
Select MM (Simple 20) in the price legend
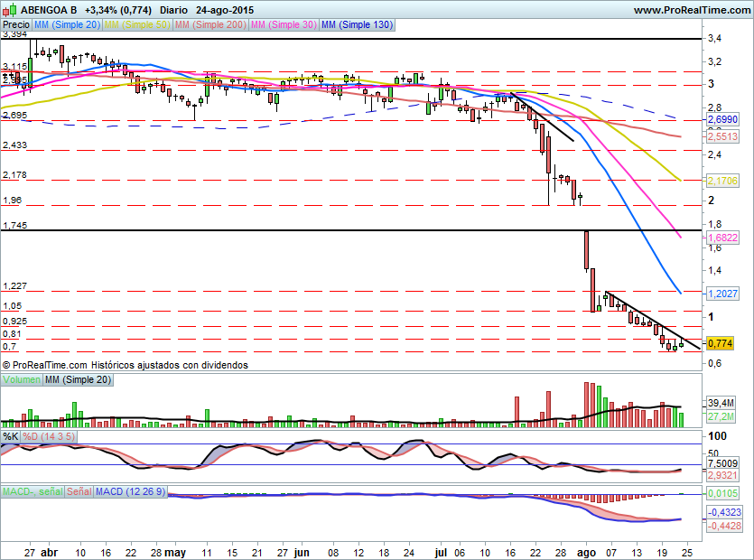coord(67,24)
